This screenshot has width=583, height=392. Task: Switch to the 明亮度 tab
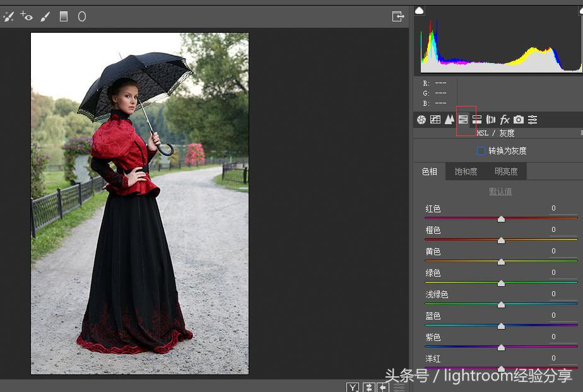coord(506,171)
